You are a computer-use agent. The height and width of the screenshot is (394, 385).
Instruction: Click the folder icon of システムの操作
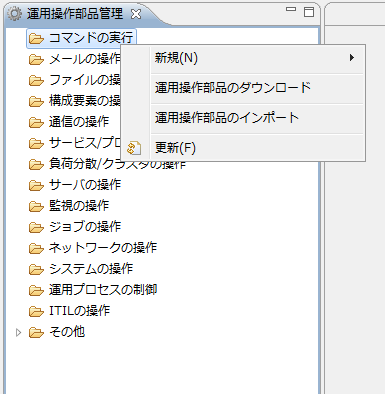pyautogui.click(x=36, y=270)
